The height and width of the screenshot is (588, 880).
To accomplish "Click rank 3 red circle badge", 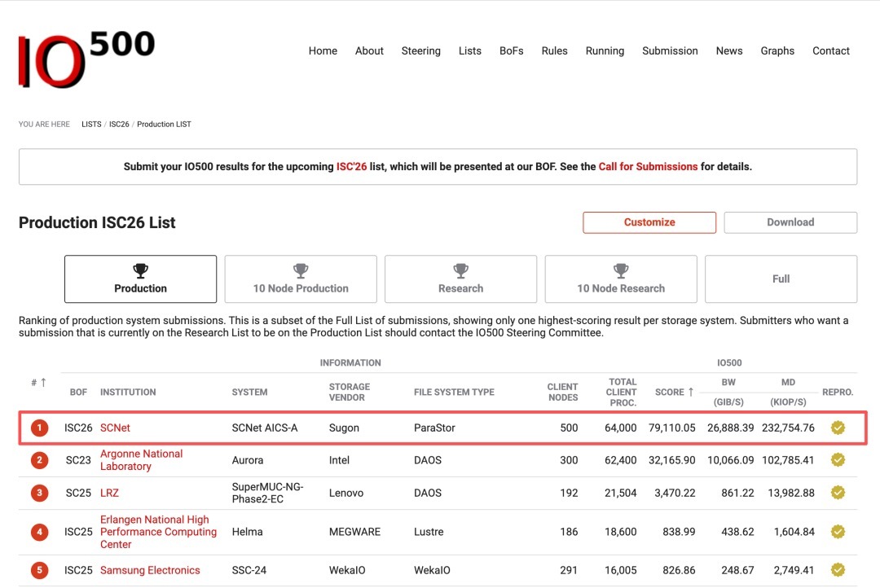I will [39, 493].
